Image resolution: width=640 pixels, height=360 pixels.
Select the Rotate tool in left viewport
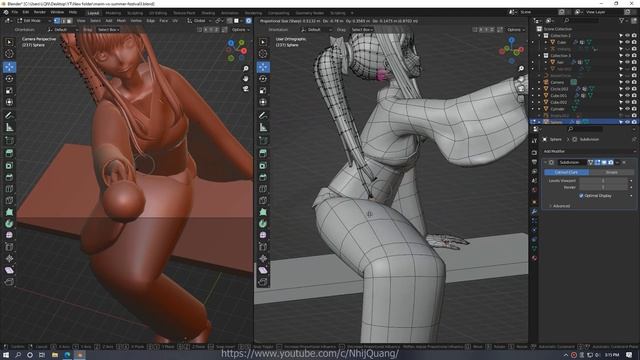(9, 79)
